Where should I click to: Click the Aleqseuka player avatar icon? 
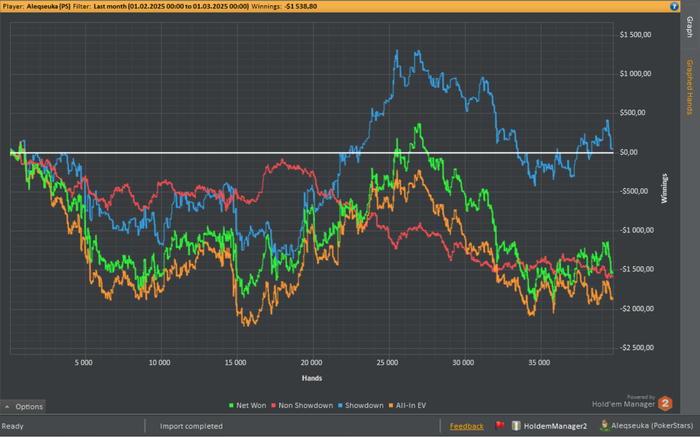click(x=604, y=425)
